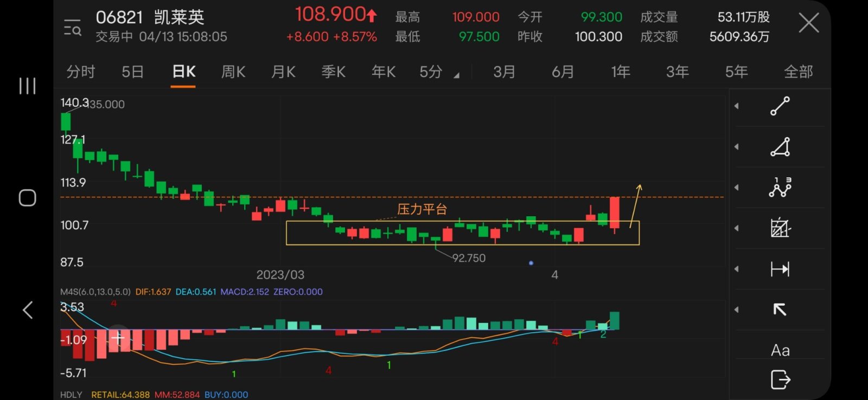
Task: Switch to 月K monthly candlestick tab
Action: 283,72
